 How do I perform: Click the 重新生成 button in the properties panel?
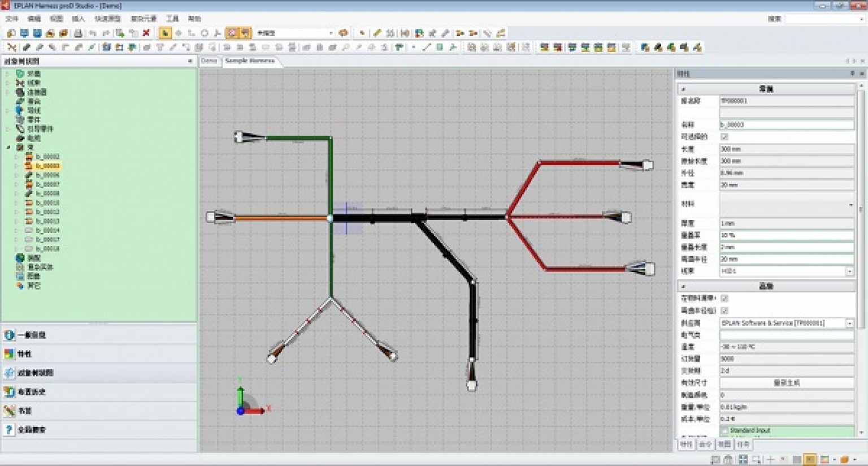785,383
